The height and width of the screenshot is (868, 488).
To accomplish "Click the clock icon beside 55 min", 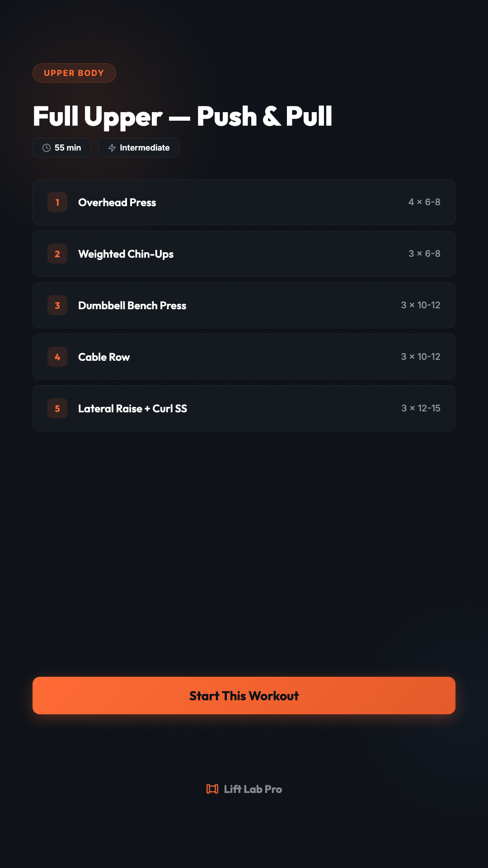I will pos(46,148).
